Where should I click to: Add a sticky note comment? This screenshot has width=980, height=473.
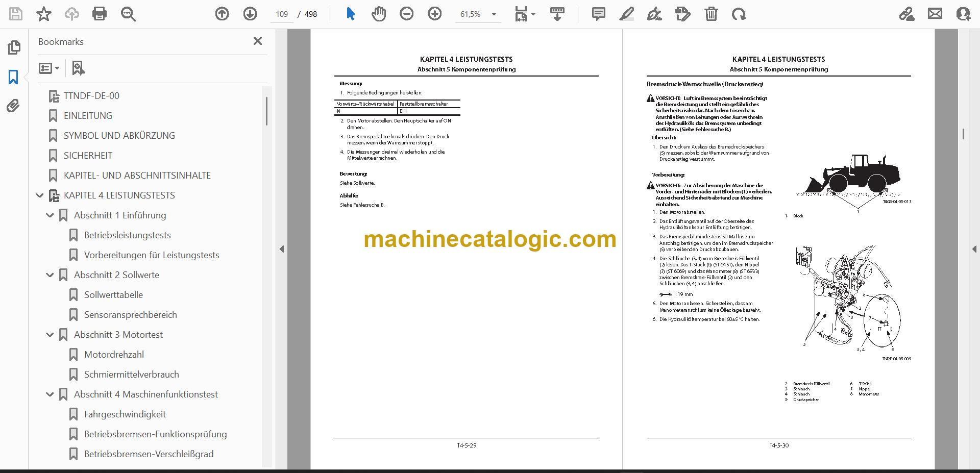click(599, 14)
